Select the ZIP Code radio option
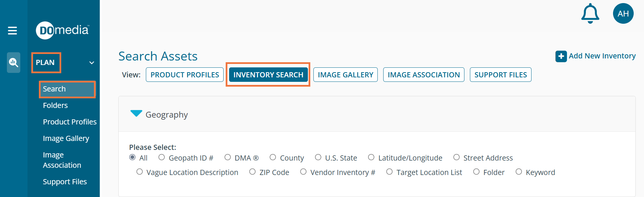Image resolution: width=644 pixels, height=197 pixels. click(253, 172)
